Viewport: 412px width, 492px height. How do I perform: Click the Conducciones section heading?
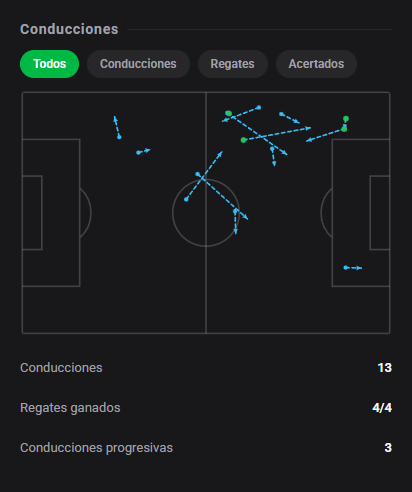(x=69, y=29)
